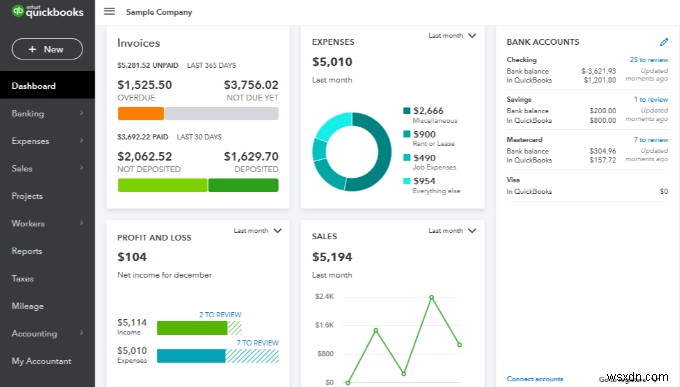
Task: Expand the Banking submenu arrow
Action: [x=82, y=113]
